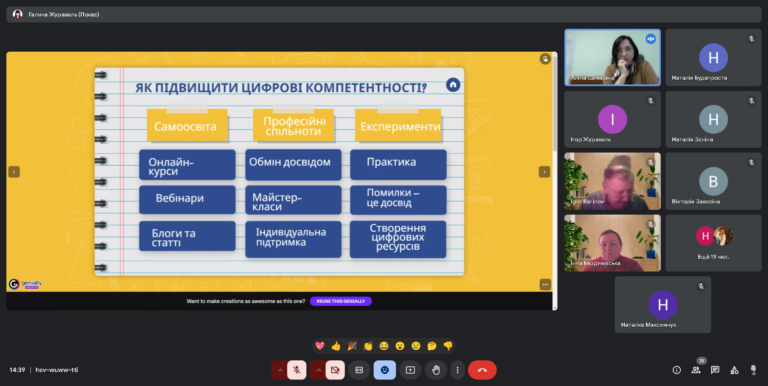Open the present screen button

pyautogui.click(x=410, y=370)
